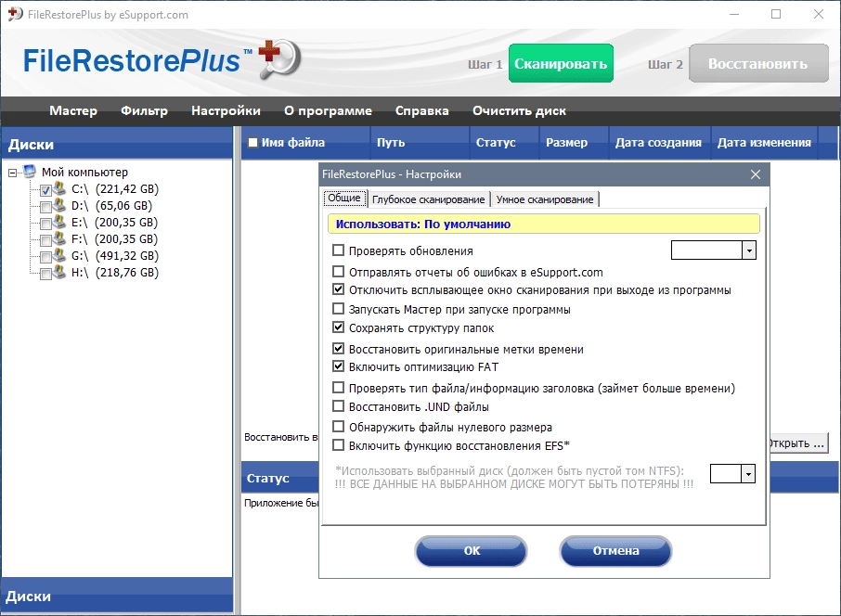Uncheck Включить оптимизацию FAT

click(x=339, y=366)
